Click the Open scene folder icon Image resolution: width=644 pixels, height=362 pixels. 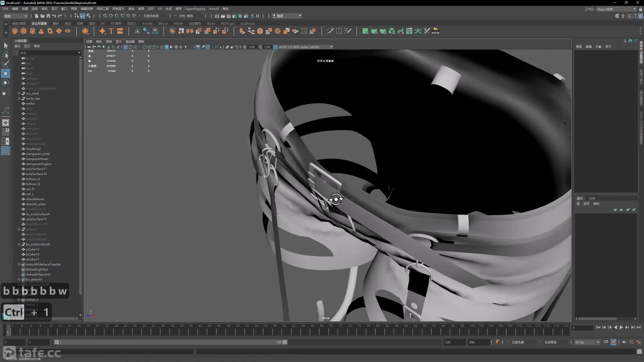click(x=43, y=16)
